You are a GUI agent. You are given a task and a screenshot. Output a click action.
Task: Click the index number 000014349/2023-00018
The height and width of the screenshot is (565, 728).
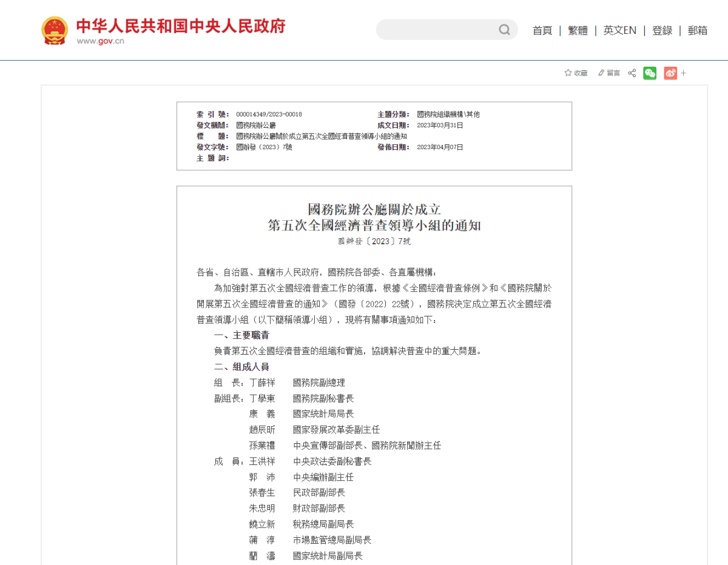pyautogui.click(x=269, y=115)
